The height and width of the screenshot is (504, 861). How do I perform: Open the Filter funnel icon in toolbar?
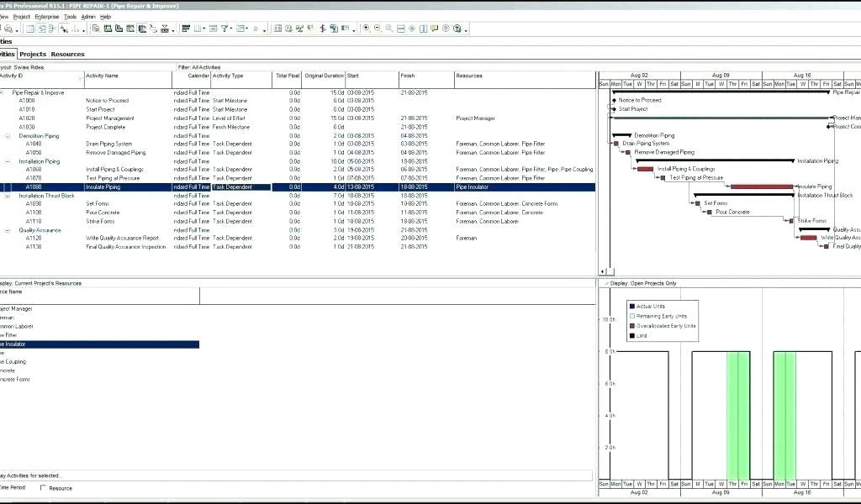(224, 29)
